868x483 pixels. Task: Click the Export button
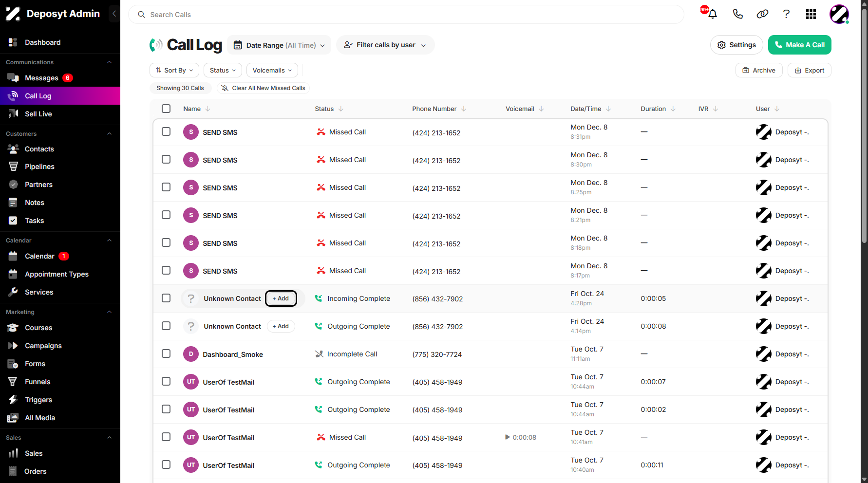coord(810,70)
